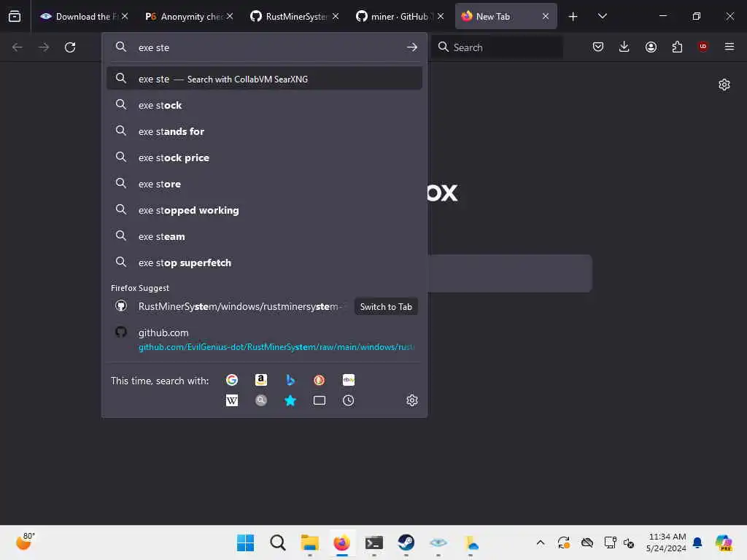The image size is (747, 560).
Task: Search this time with Google
Action: point(232,380)
